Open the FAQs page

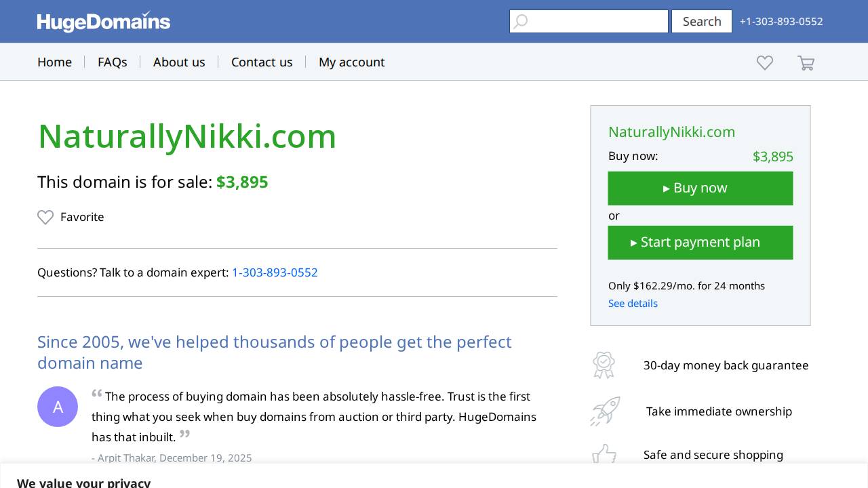[113, 62]
